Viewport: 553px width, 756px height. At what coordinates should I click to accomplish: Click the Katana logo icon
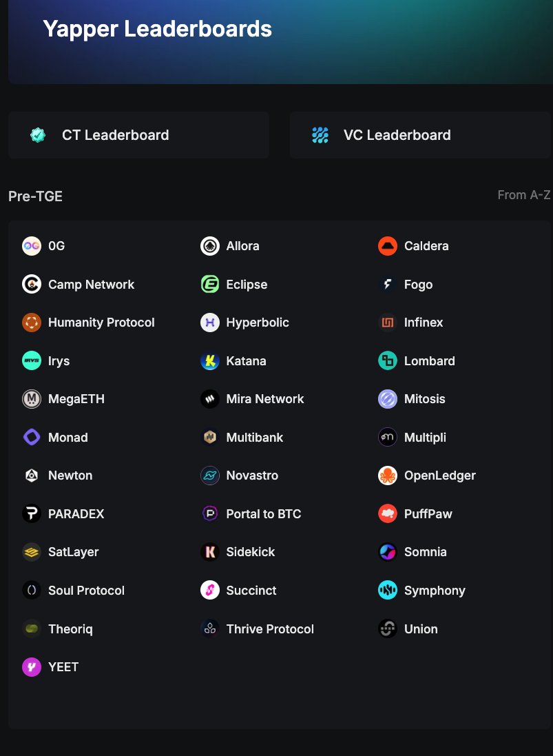(210, 361)
